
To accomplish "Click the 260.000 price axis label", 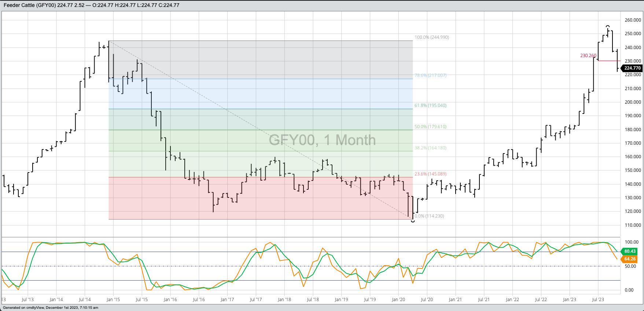I will tap(633, 20).
